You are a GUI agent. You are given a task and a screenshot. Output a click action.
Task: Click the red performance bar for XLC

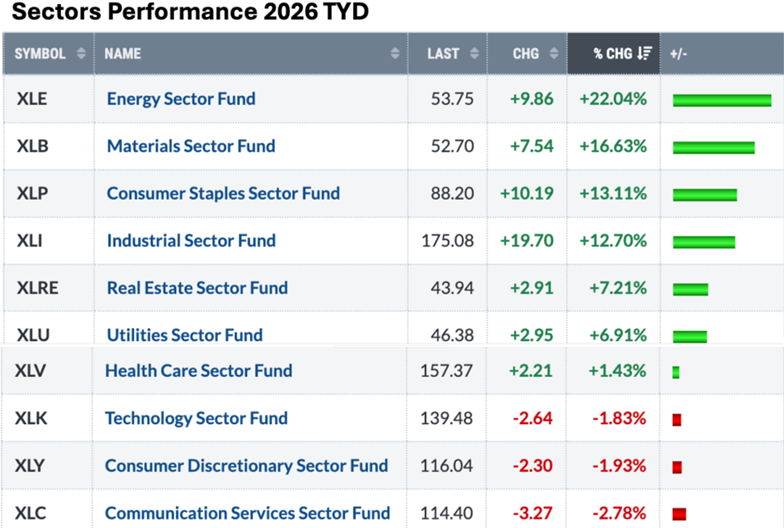click(x=679, y=514)
